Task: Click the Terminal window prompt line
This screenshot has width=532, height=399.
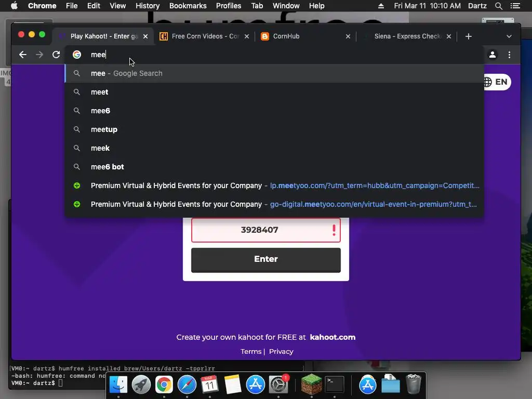Action: (37, 383)
